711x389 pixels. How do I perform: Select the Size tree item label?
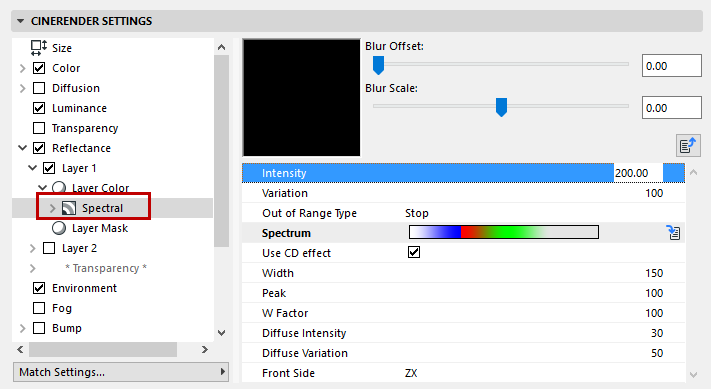click(62, 48)
